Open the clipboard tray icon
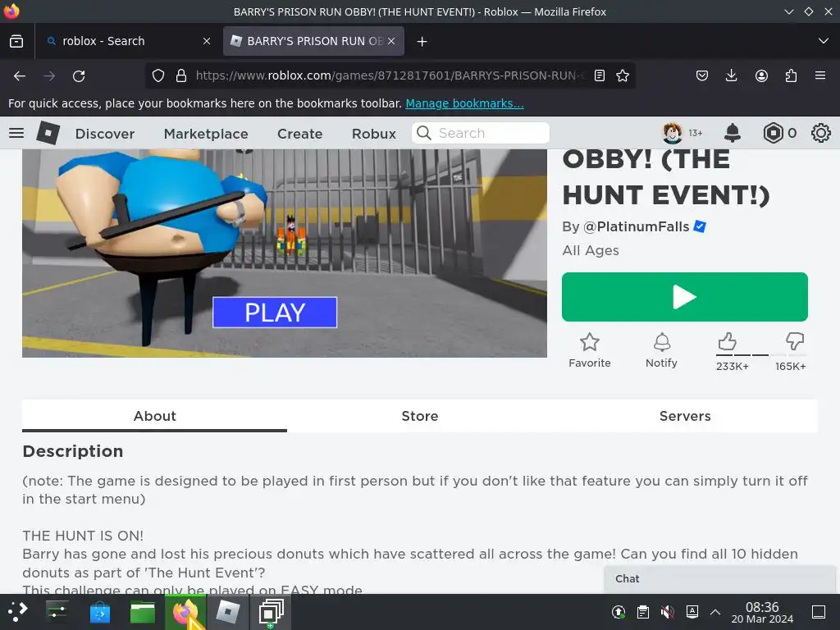The image size is (840, 630). pyautogui.click(x=643, y=612)
